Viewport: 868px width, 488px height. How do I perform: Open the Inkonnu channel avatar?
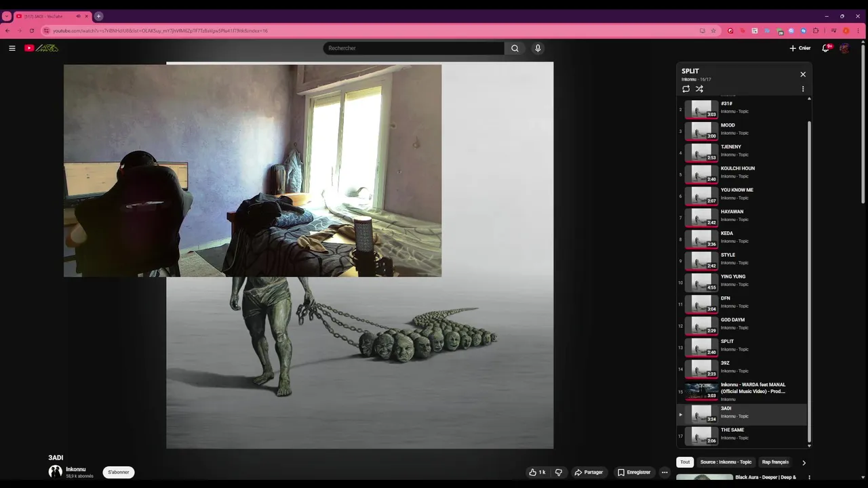point(55,472)
